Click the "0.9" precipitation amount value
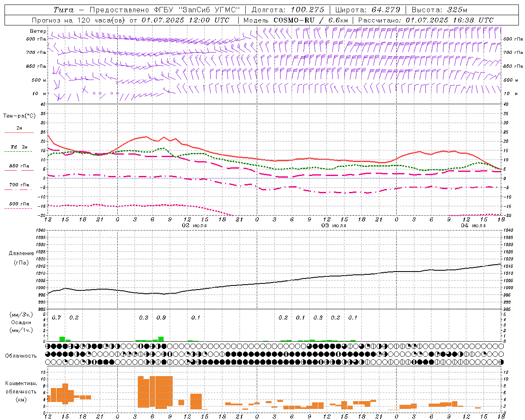 [161, 318]
